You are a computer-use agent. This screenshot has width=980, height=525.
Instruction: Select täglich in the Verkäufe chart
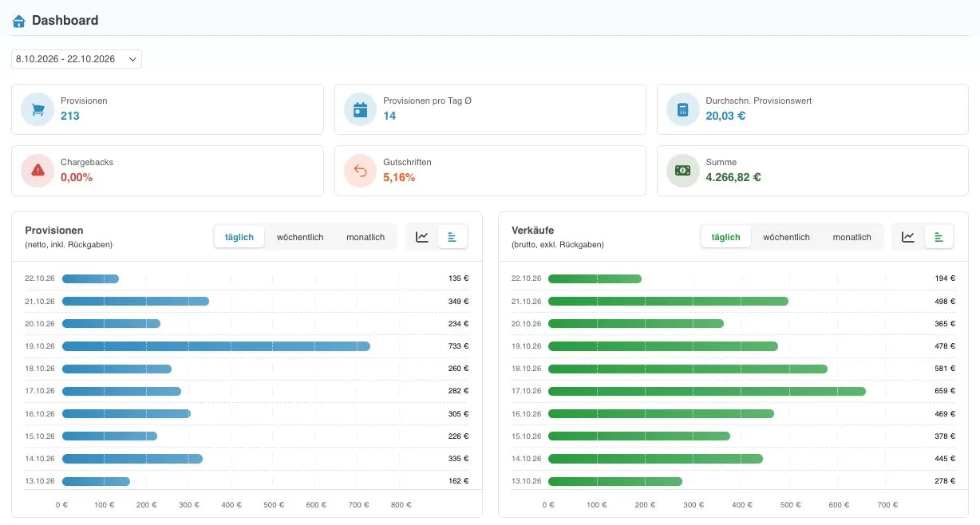[x=726, y=237]
